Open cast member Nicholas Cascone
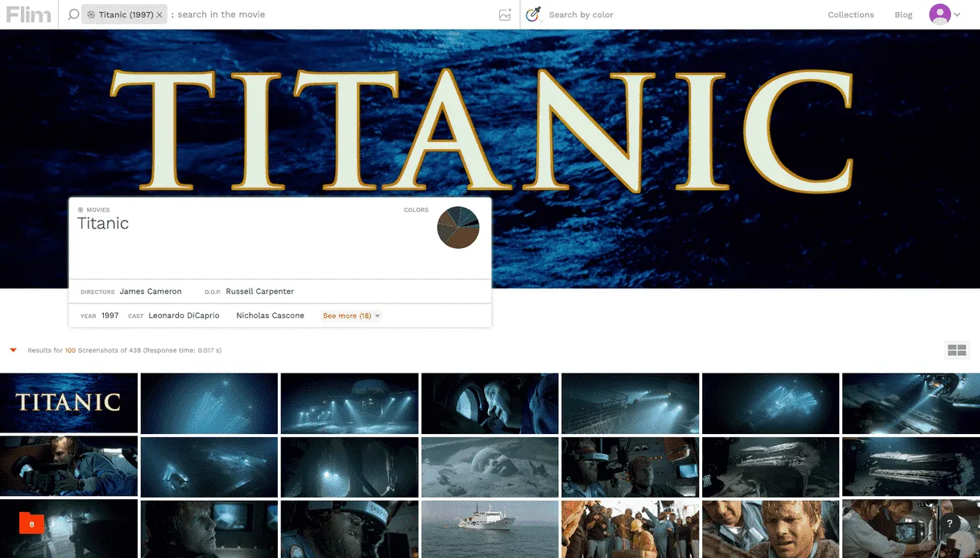The width and height of the screenshot is (980, 558). click(x=270, y=316)
